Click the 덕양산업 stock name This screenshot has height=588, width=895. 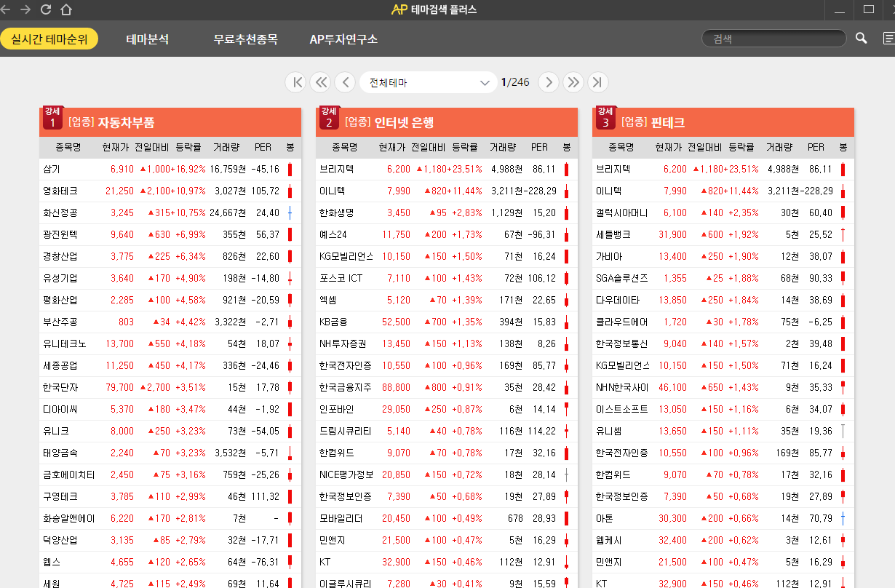60,541
